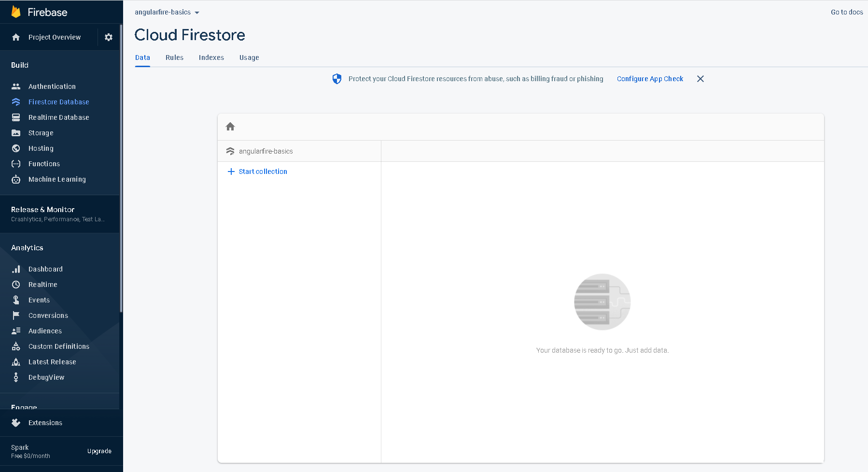Open Analytics Dashboard in the sidebar
This screenshot has width=868, height=472.
45,269
